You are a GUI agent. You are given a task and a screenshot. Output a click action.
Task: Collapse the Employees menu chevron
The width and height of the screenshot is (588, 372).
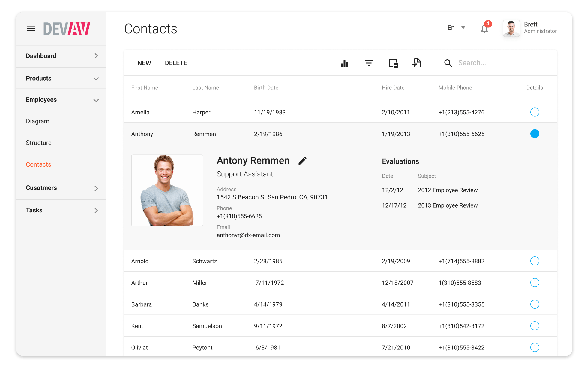pyautogui.click(x=96, y=100)
